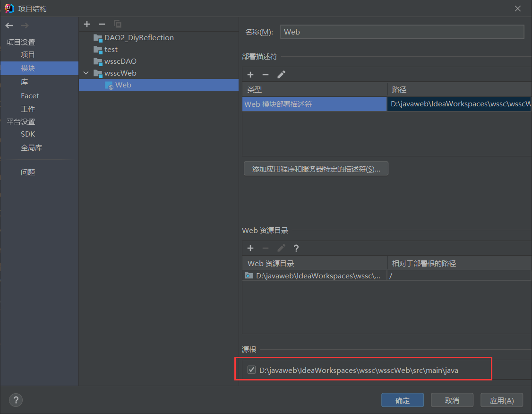Open SDK platform settings
The width and height of the screenshot is (532, 414).
28,134
